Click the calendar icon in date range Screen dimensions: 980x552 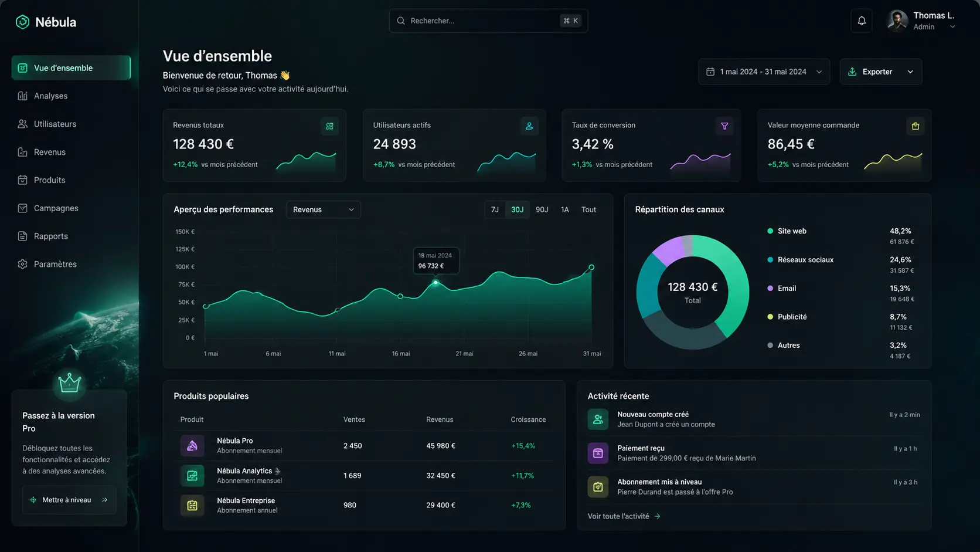tap(710, 72)
